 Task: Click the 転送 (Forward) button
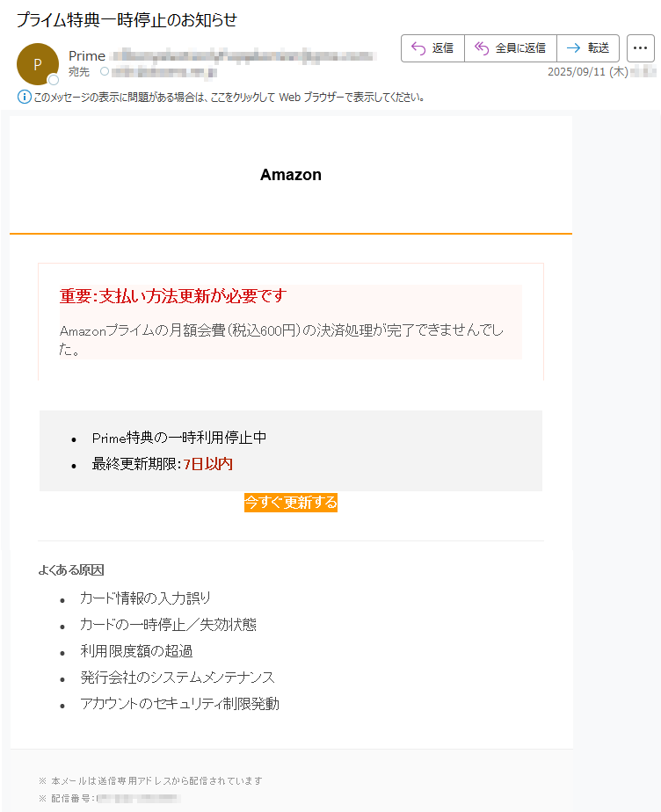tap(588, 48)
